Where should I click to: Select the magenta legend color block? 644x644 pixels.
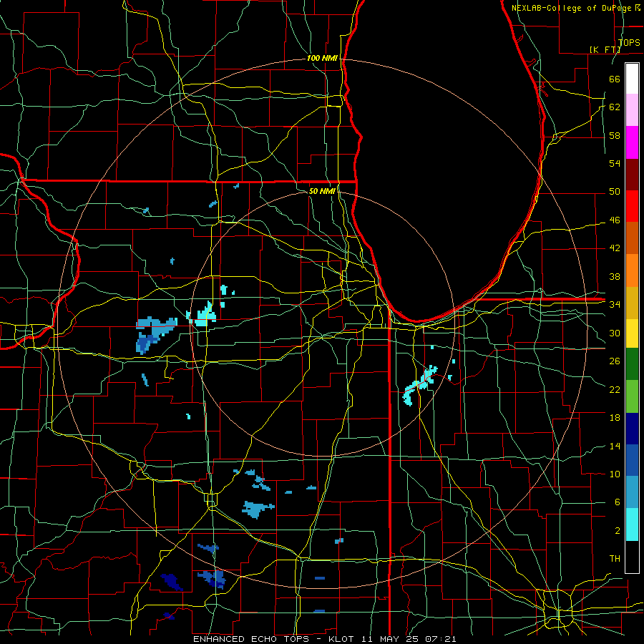[x=632, y=142]
